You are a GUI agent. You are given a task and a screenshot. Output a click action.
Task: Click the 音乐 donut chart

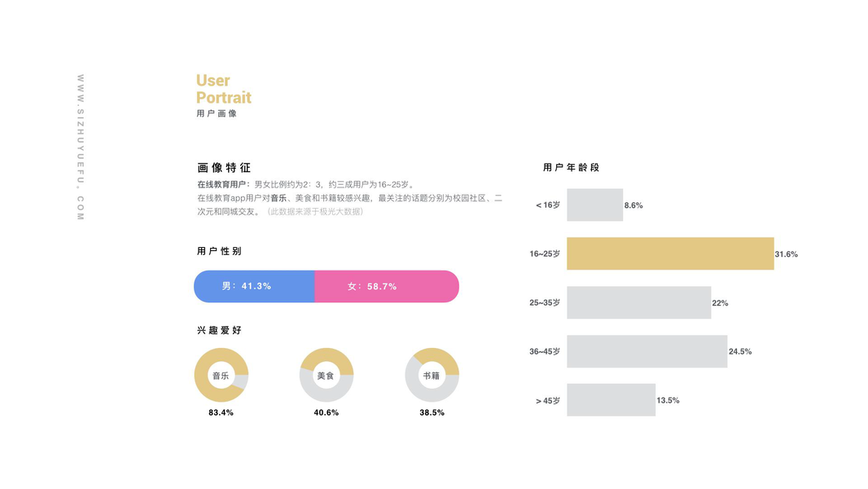click(221, 376)
